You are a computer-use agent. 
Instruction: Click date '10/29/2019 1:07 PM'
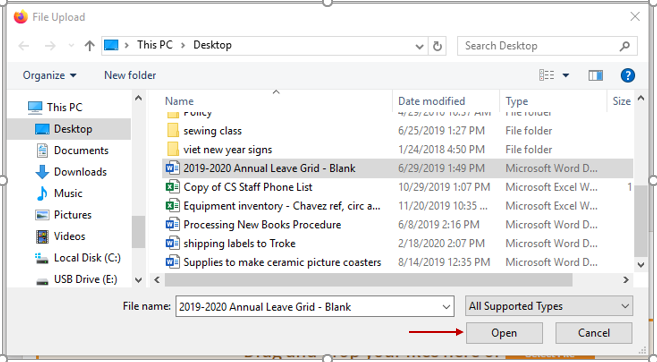[x=444, y=187]
